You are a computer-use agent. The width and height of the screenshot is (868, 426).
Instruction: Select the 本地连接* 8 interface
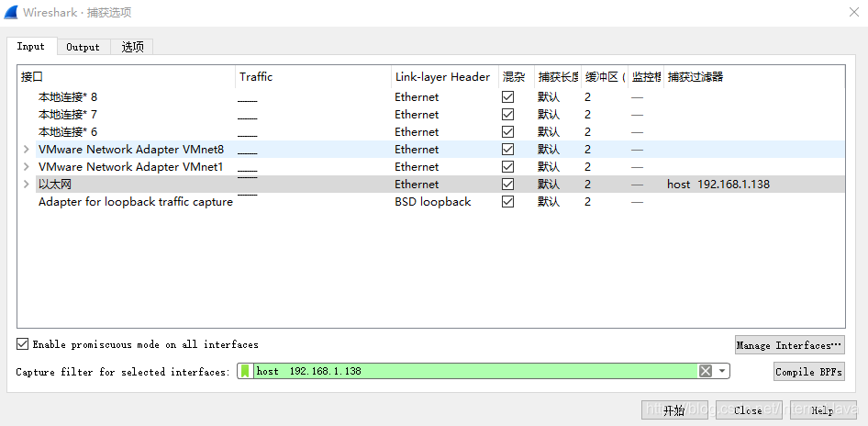(x=68, y=97)
